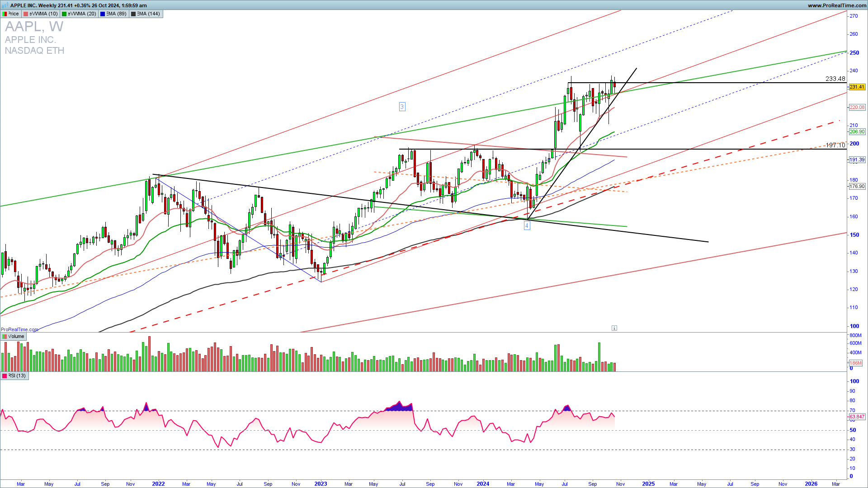Click the 63.847 RSI value tag
868x488 pixels.
coord(857,417)
